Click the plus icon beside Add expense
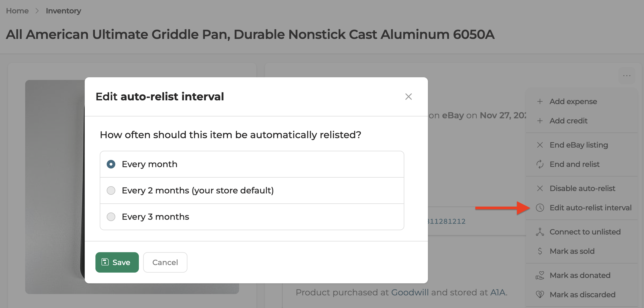 coord(540,101)
